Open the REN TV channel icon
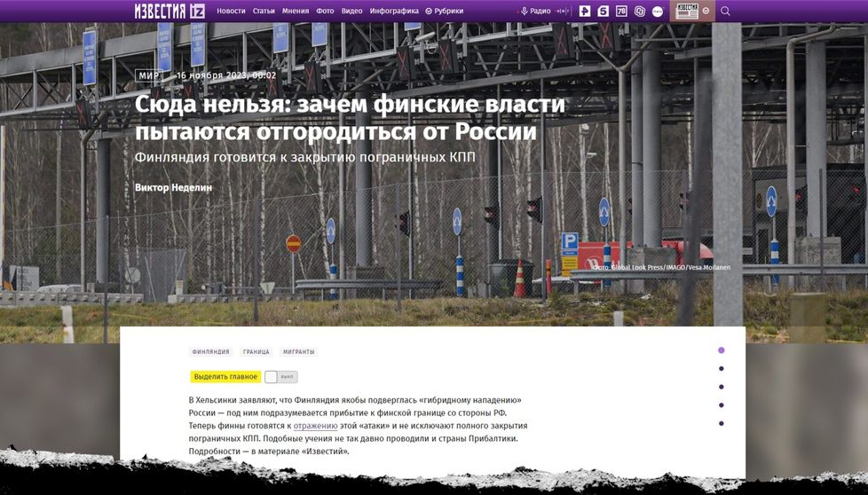 click(x=585, y=11)
